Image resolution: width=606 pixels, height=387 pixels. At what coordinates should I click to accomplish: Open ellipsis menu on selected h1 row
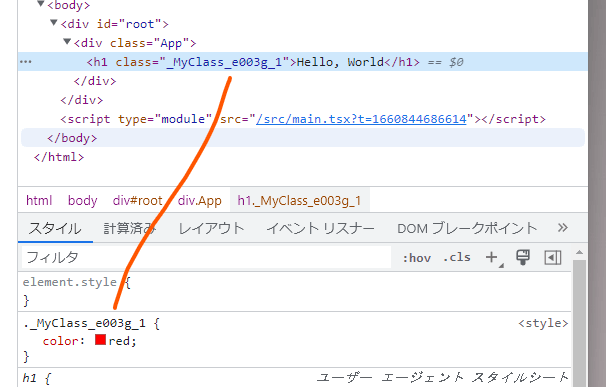tap(26, 62)
